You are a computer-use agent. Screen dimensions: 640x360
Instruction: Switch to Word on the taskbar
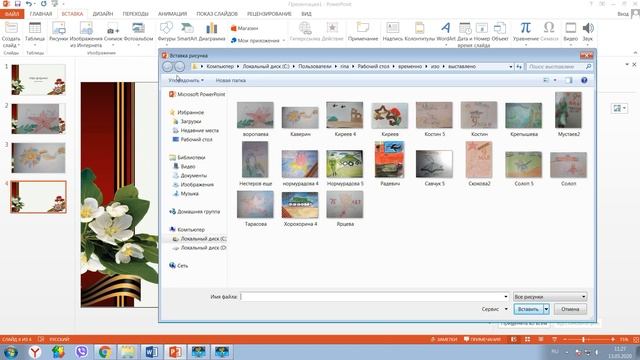click(x=151, y=352)
